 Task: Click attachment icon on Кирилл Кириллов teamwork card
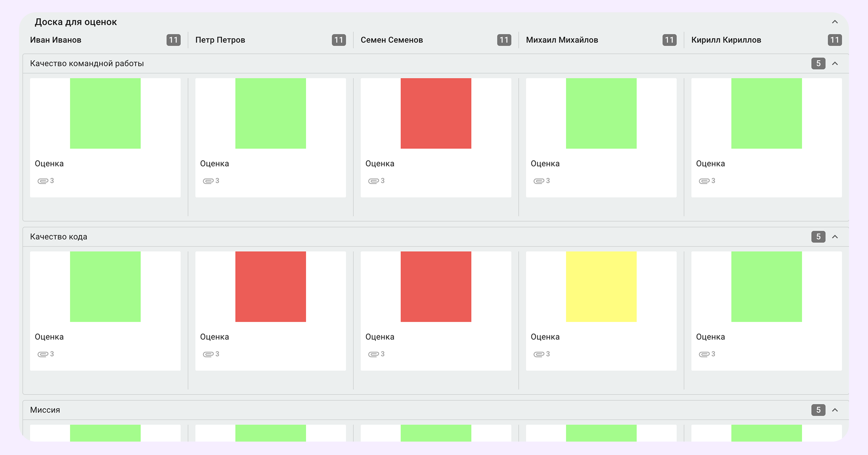(x=704, y=181)
